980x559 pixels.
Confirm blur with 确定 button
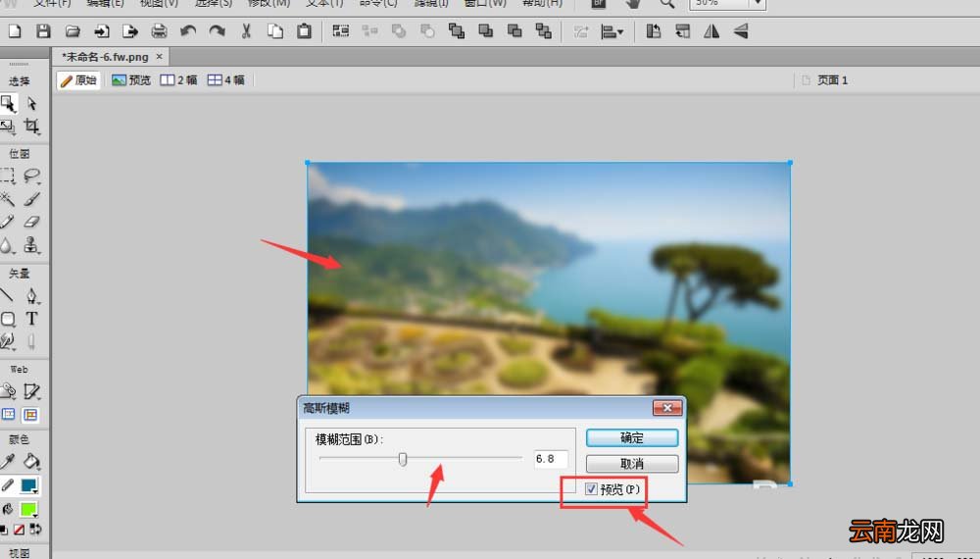[632, 437]
